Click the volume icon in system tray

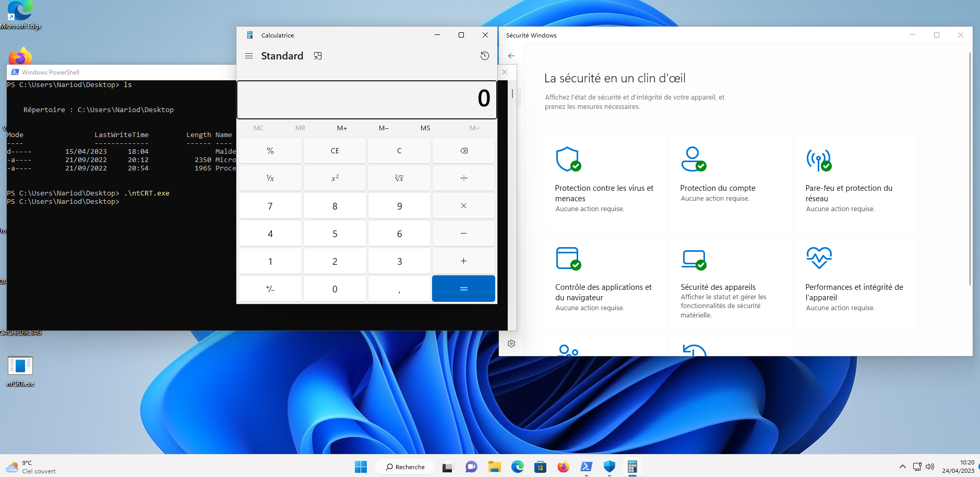click(x=929, y=467)
